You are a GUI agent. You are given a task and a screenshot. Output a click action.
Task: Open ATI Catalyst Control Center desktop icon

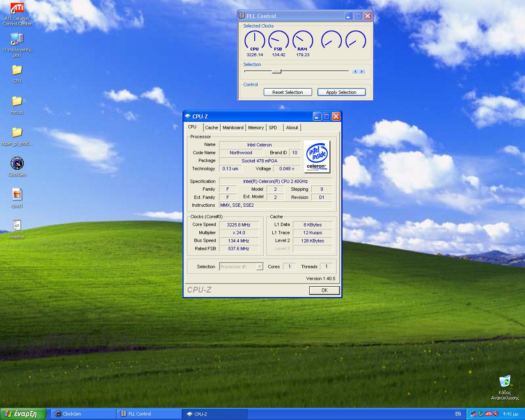click(17, 14)
